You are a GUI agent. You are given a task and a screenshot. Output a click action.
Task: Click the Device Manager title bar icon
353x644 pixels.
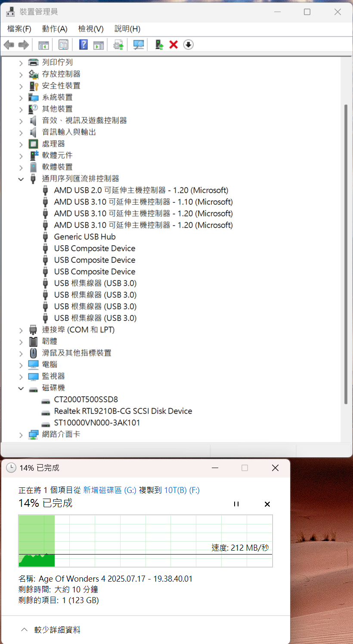pyautogui.click(x=11, y=12)
